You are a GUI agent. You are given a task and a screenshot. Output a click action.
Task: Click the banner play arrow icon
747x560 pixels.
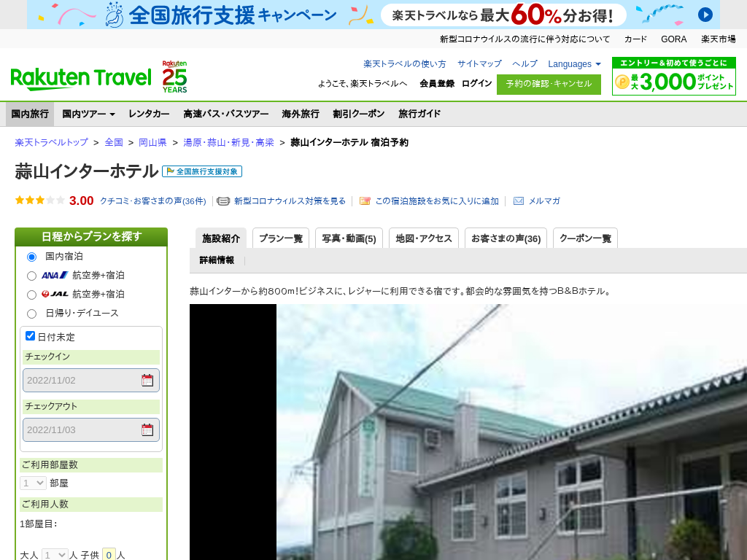pos(705,15)
